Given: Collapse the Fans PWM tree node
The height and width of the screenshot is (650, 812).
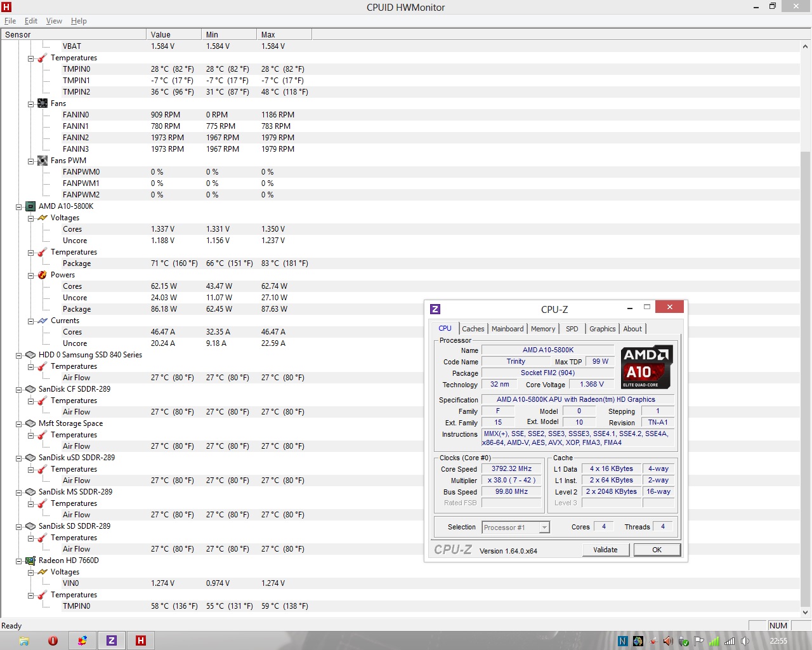Looking at the screenshot, I should coord(30,161).
